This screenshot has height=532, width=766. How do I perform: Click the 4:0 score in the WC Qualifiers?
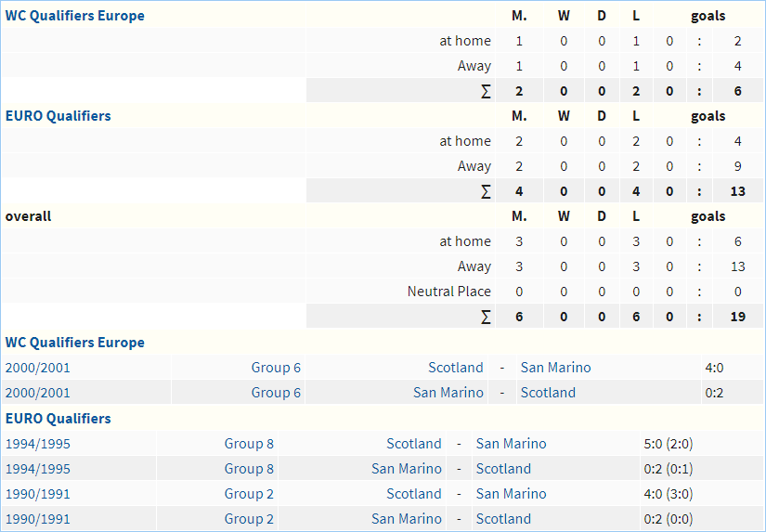click(x=714, y=368)
